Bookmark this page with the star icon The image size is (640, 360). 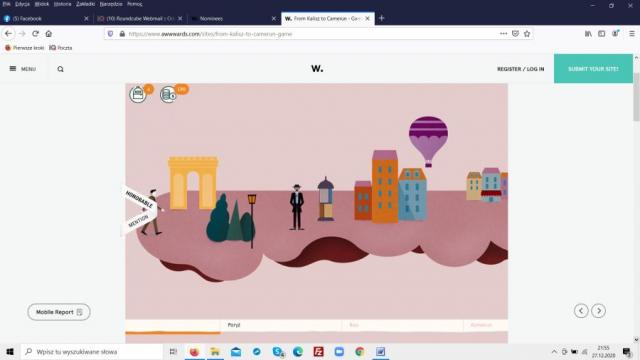(527, 34)
